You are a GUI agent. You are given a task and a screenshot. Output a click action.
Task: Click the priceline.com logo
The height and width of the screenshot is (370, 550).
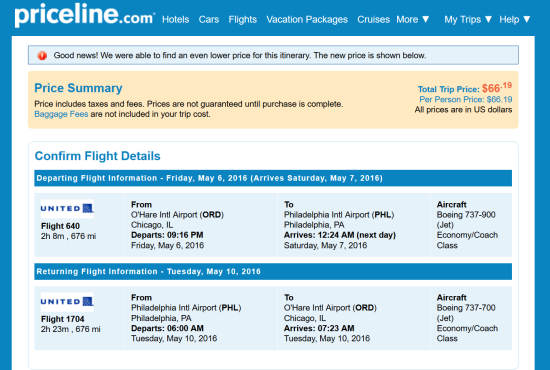click(84, 16)
